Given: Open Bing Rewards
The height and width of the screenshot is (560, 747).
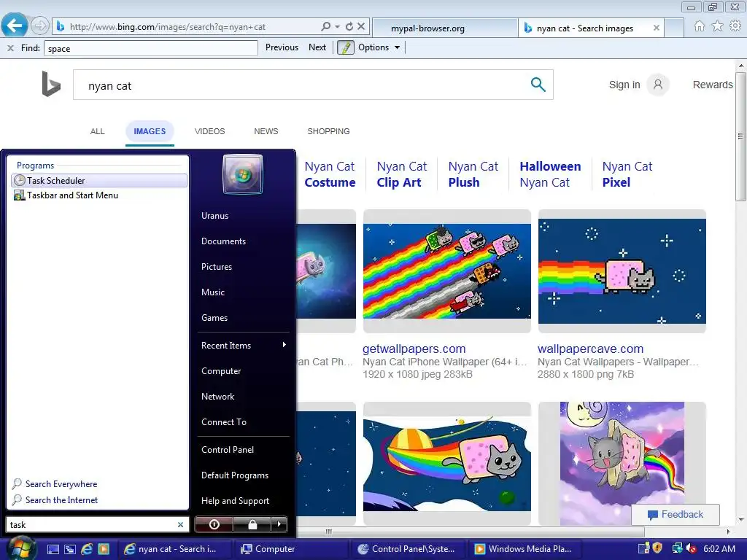Looking at the screenshot, I should [713, 85].
